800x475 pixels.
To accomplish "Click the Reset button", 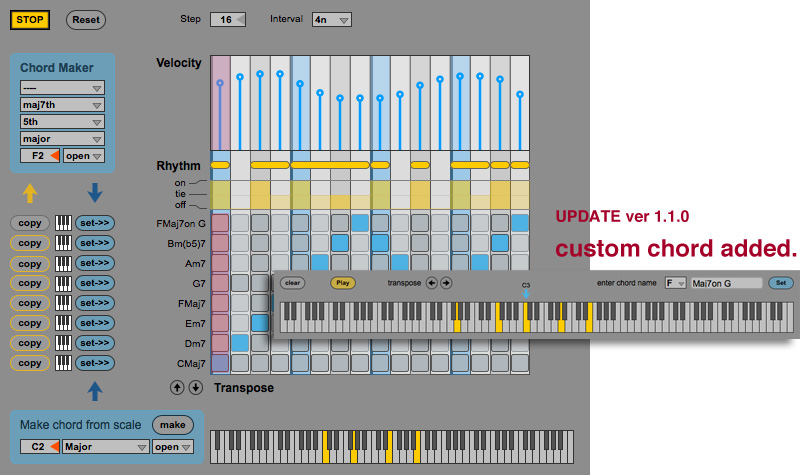I will [x=87, y=20].
